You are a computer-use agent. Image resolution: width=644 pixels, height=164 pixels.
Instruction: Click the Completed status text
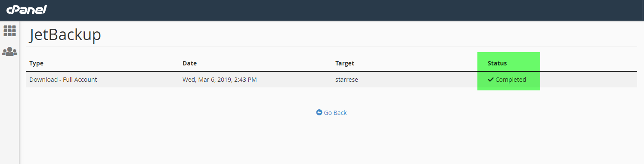click(511, 80)
